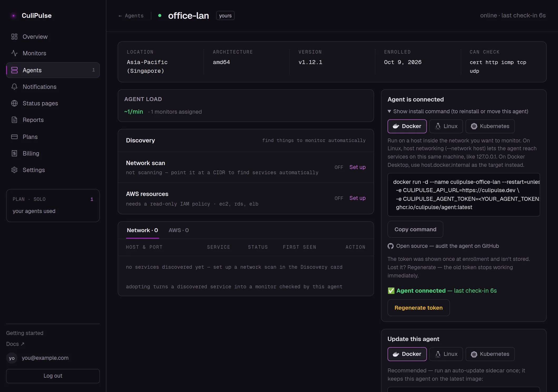
Task: Click 'online · last check-in 6s' status text
Action: [x=513, y=16]
